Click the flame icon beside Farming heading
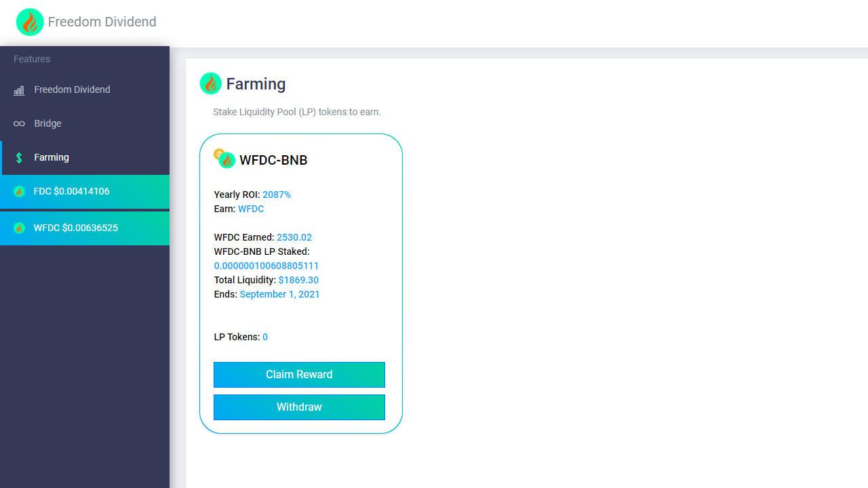The height and width of the screenshot is (488, 868). [x=211, y=83]
